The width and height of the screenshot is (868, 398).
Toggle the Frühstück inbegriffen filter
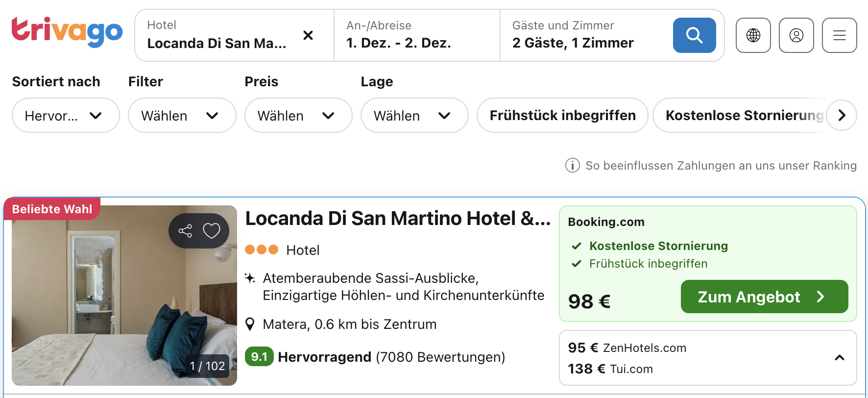click(x=562, y=116)
